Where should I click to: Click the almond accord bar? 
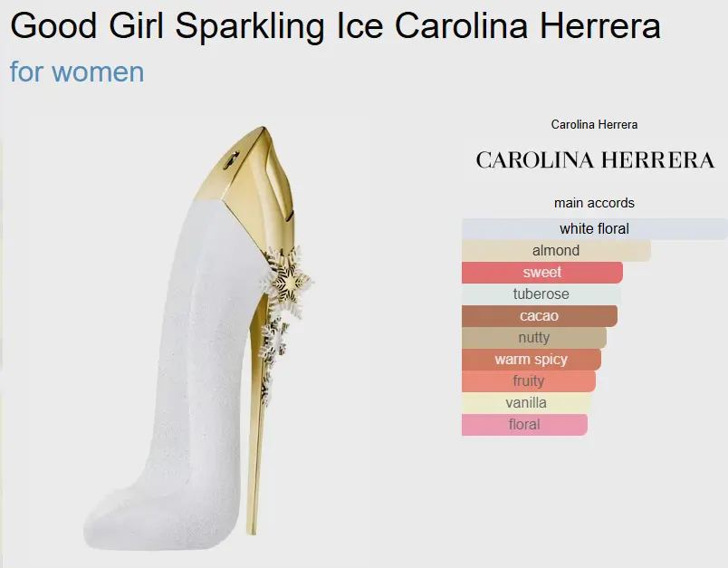click(x=556, y=251)
